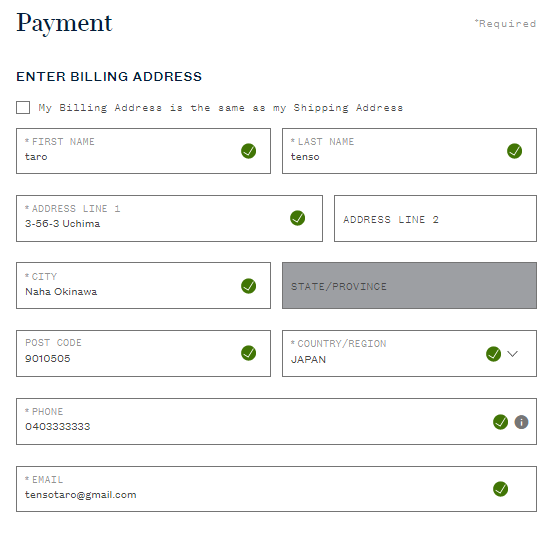
Task: Click the Address Line 1 validation checkmark
Action: click(298, 218)
